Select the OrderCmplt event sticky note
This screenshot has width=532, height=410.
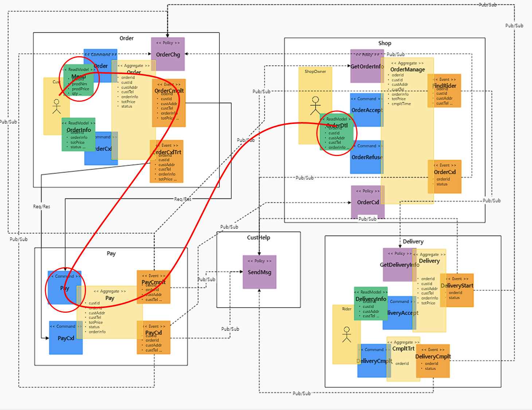(169, 103)
